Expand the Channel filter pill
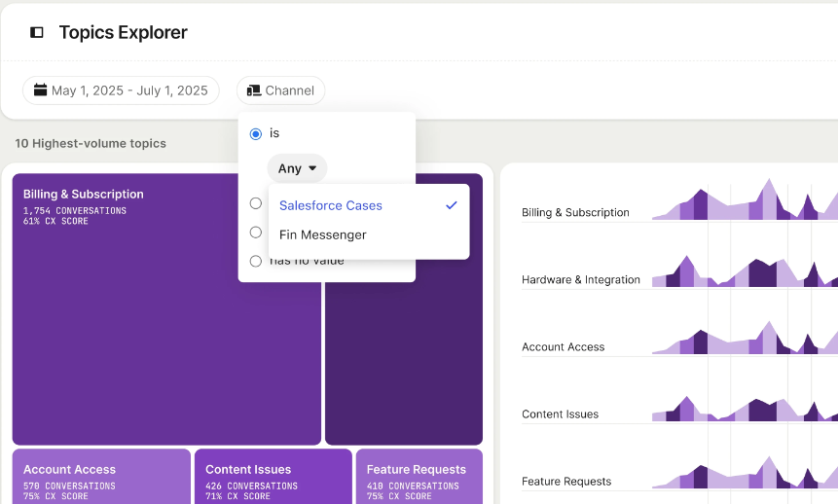The height and width of the screenshot is (504, 838). point(280,90)
